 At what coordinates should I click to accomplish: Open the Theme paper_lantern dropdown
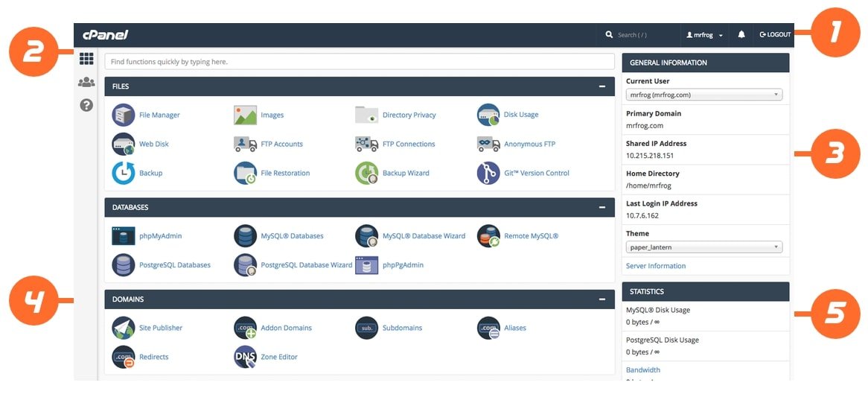pyautogui.click(x=703, y=247)
